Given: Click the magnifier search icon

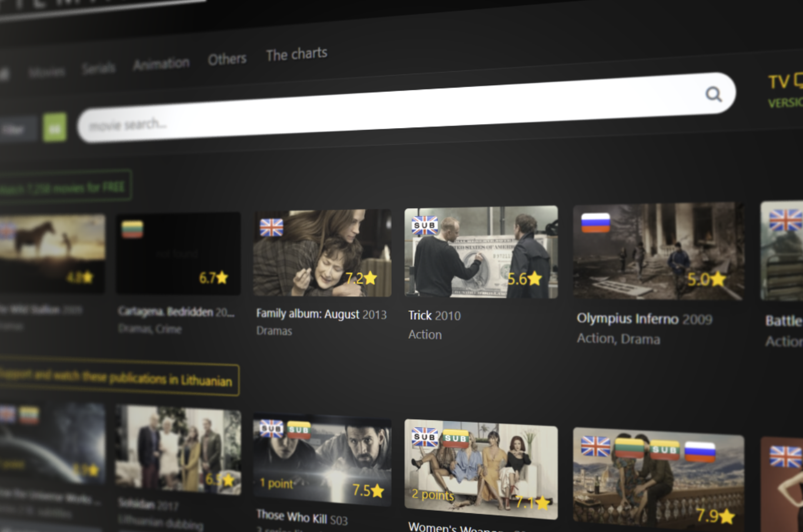Looking at the screenshot, I should pos(713,94).
